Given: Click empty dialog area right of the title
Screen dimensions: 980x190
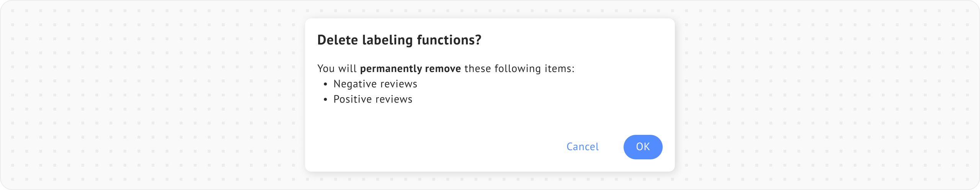Looking at the screenshot, I should (574, 40).
